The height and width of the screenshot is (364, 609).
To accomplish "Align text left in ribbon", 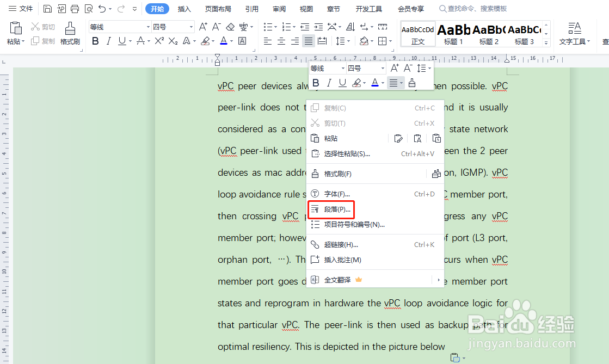I will point(268,41).
